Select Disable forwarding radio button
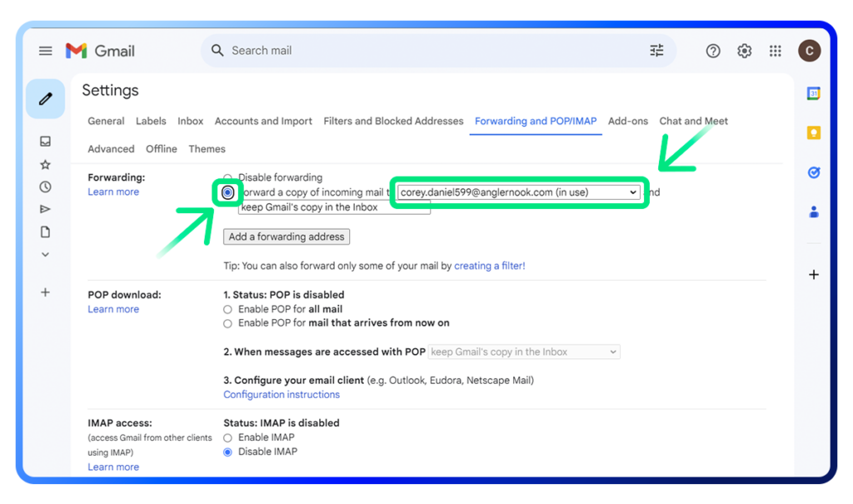Screen dimensions: 853x504 [227, 178]
